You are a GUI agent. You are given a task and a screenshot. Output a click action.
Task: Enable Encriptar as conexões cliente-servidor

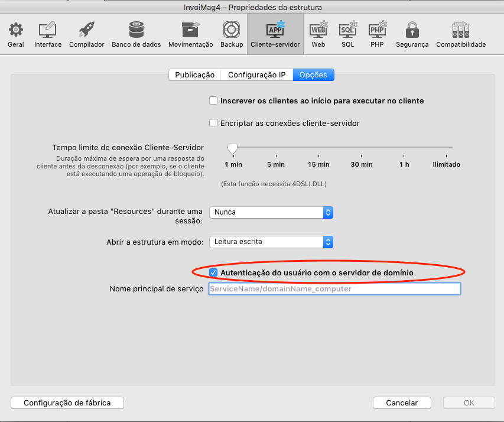click(213, 124)
